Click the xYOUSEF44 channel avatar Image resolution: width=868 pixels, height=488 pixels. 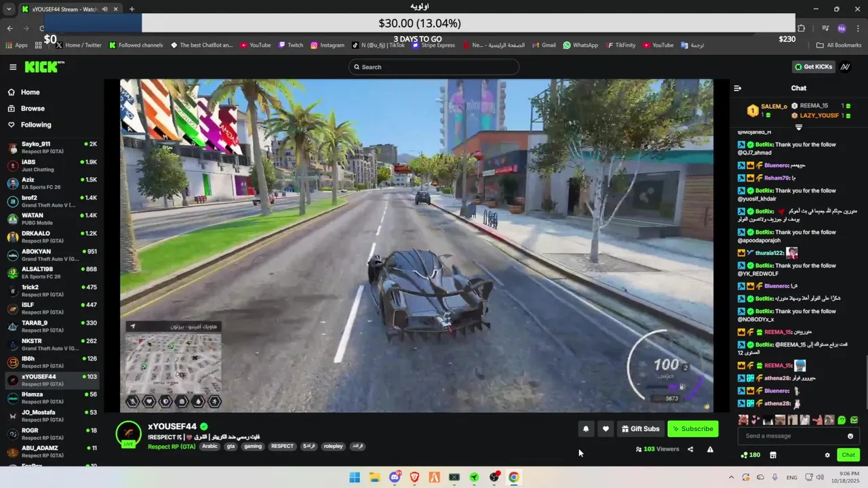pyautogui.click(x=128, y=434)
